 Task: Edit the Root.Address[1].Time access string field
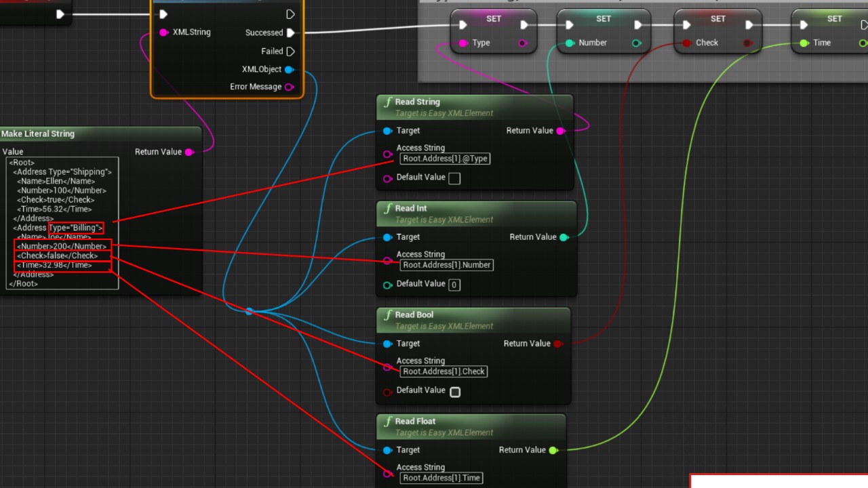click(x=442, y=478)
